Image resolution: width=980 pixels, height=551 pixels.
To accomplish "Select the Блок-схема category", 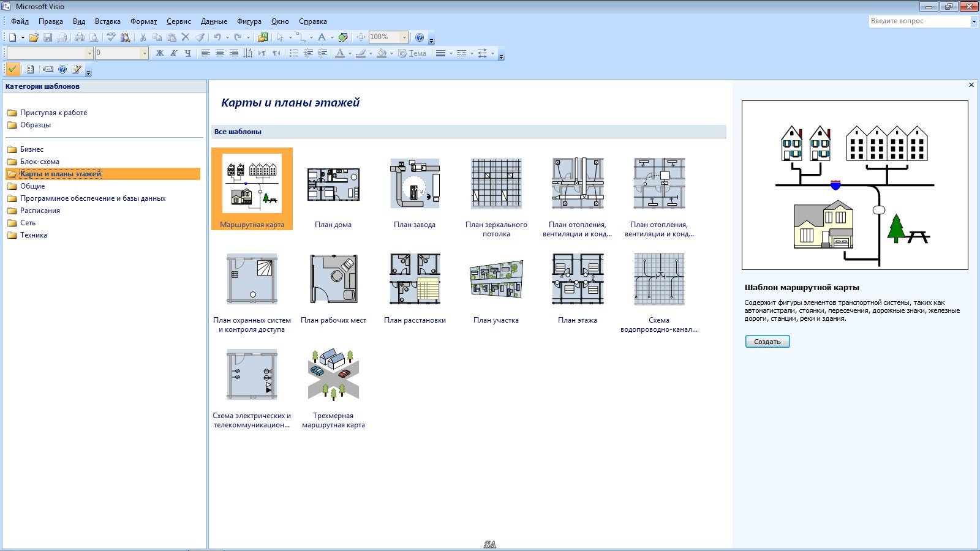I will pyautogui.click(x=40, y=162).
